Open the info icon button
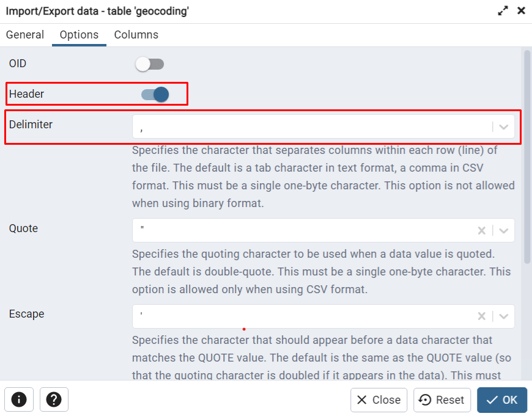 (19, 399)
